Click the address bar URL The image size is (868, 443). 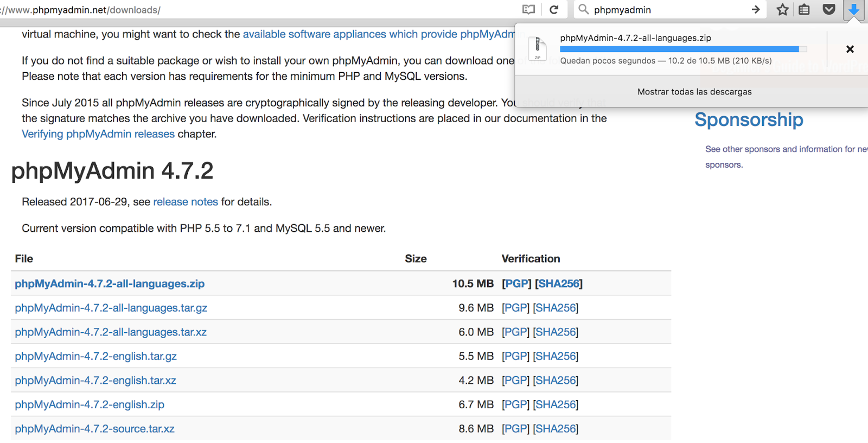click(x=80, y=10)
